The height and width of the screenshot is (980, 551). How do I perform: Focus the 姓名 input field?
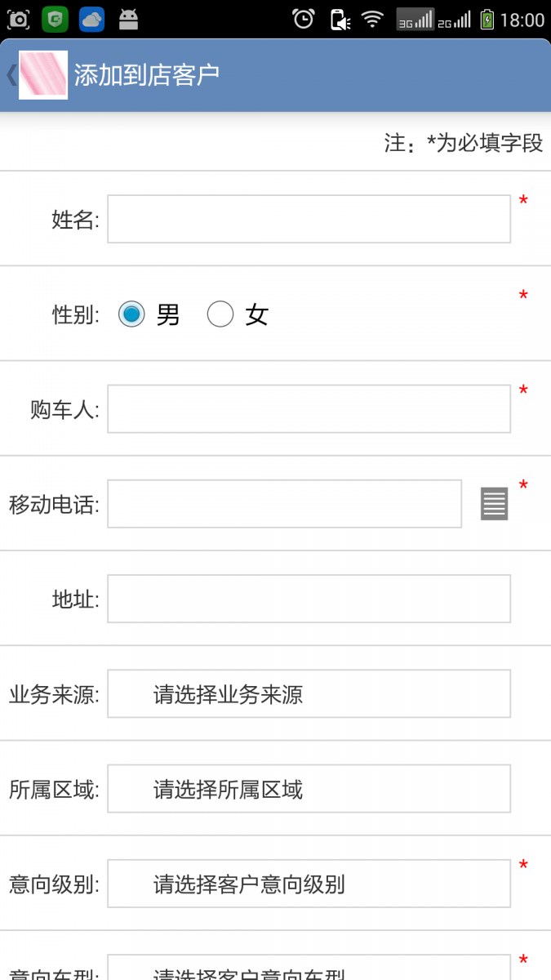point(309,219)
